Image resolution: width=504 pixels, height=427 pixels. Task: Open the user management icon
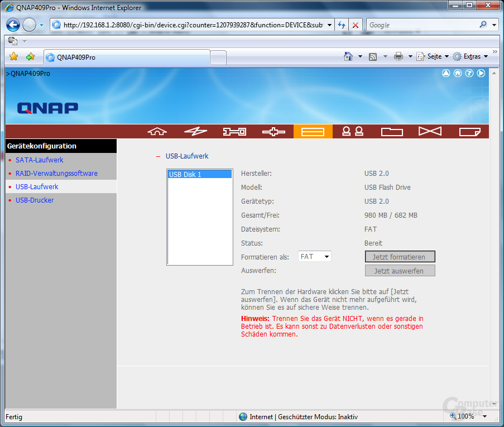(353, 131)
